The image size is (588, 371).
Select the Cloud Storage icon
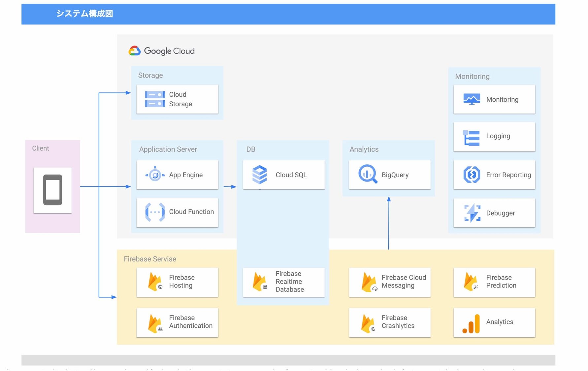pos(155,99)
